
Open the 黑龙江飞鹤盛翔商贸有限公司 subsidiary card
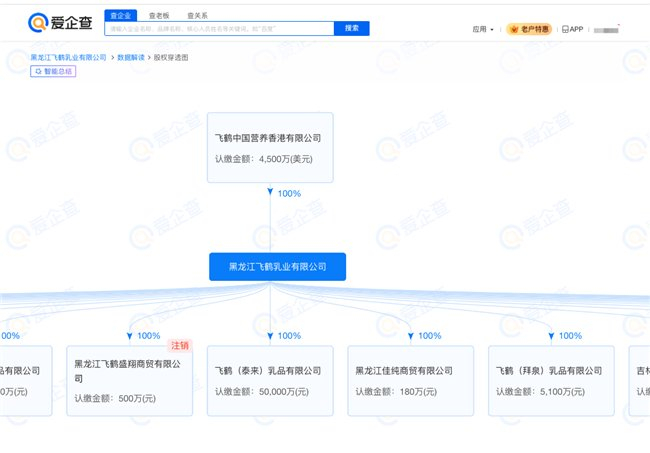click(130, 381)
